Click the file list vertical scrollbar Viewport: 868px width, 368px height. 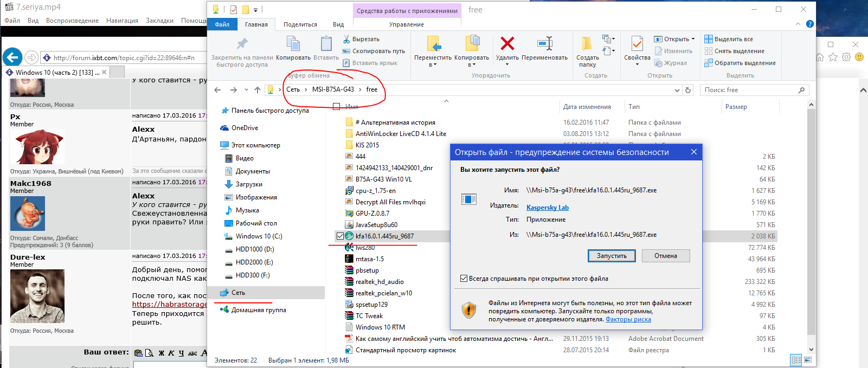(x=811, y=222)
